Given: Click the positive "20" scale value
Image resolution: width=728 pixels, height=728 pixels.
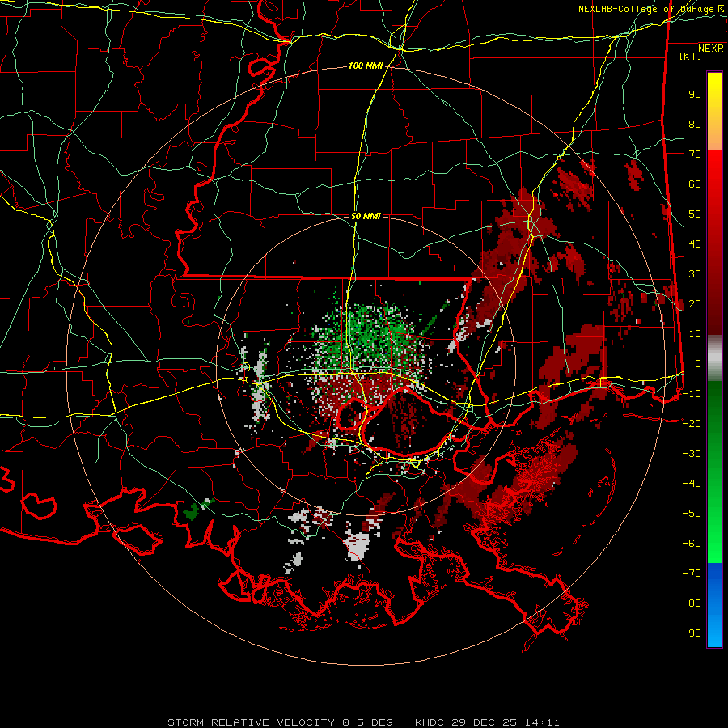Looking at the screenshot, I should coord(695,303).
